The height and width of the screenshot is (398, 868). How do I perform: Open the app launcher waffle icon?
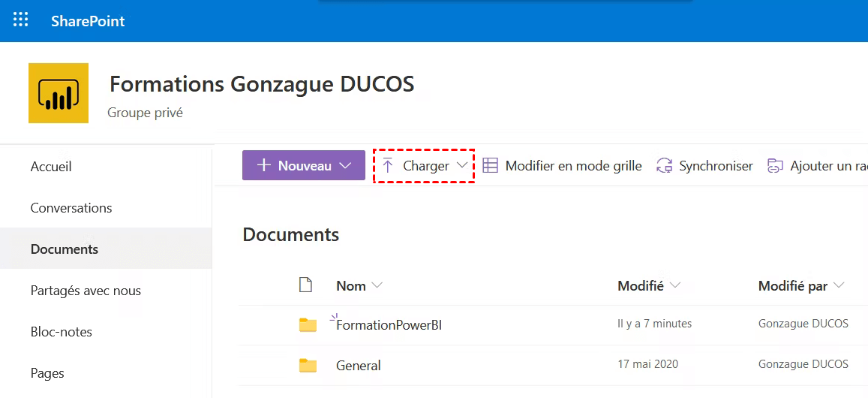[21, 20]
